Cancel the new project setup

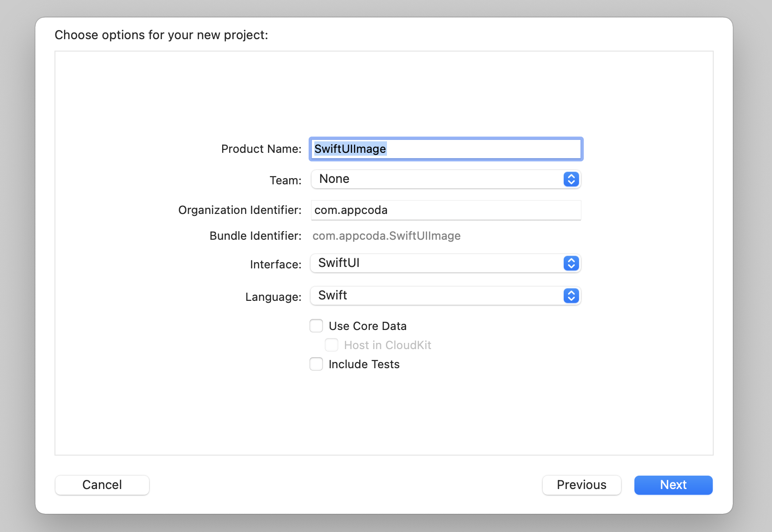click(x=102, y=485)
